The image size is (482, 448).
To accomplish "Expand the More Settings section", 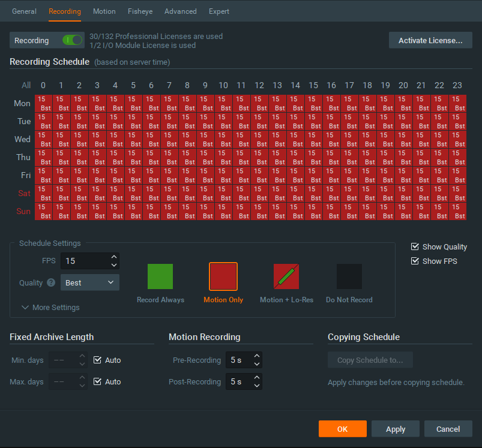I will [50, 308].
